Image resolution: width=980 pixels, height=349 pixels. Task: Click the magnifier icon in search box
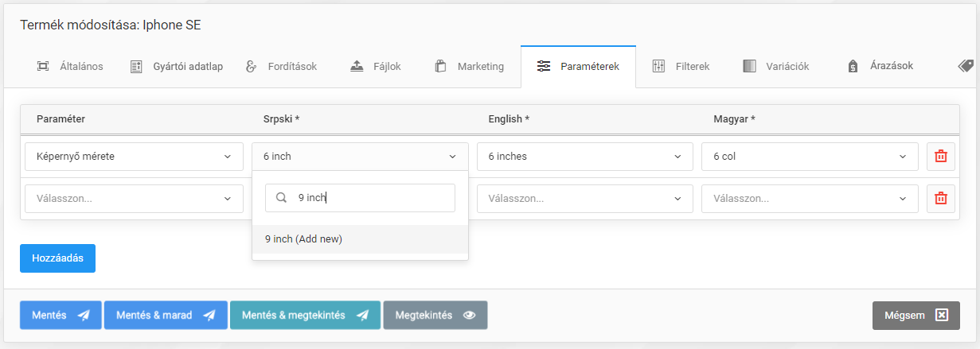(x=281, y=198)
